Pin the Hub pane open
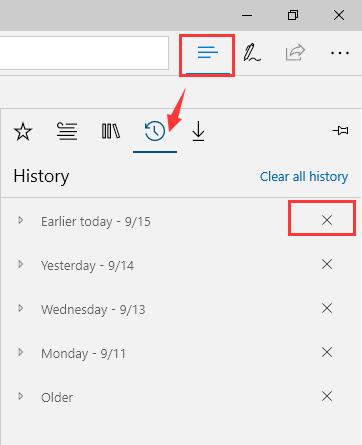 pyautogui.click(x=340, y=130)
